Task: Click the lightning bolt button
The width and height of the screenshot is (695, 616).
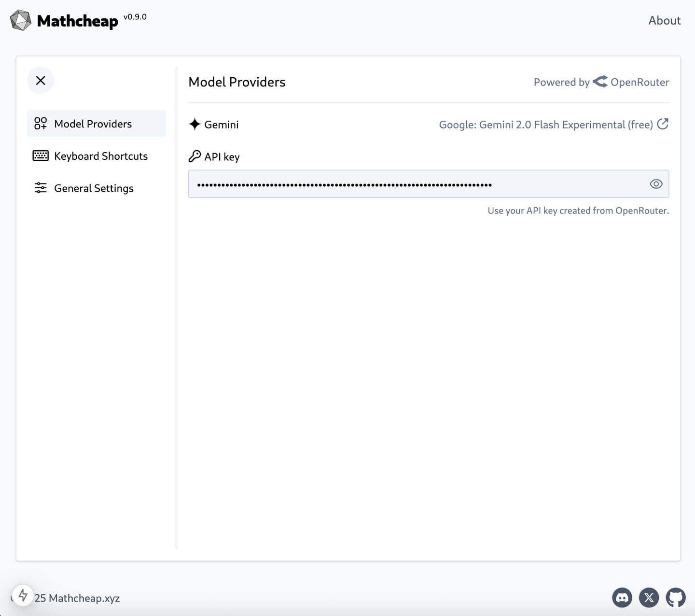Action: pyautogui.click(x=23, y=595)
